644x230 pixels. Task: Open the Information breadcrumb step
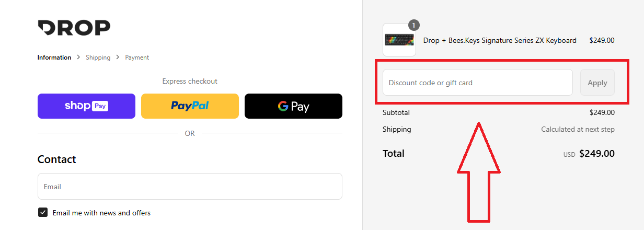point(54,57)
